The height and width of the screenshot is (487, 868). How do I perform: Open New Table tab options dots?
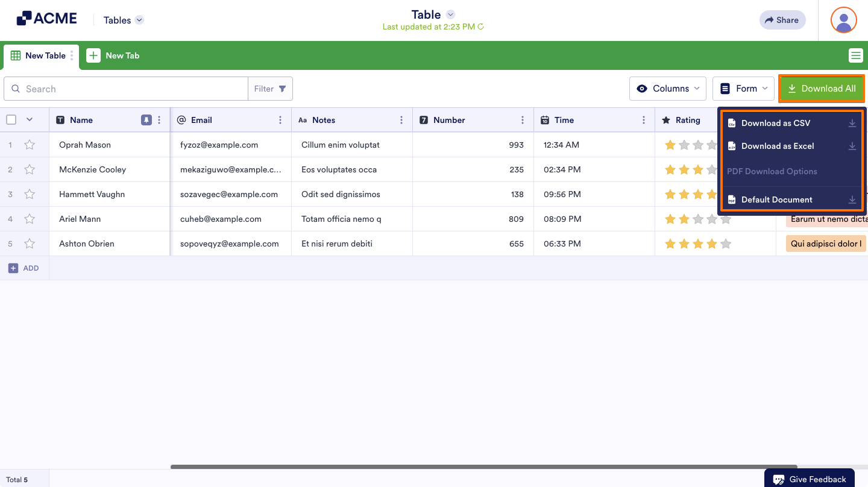tap(72, 55)
